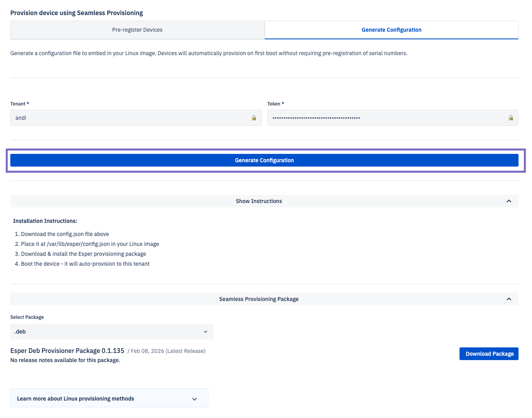Download the Esper Deb Provisioner package
The image size is (532, 418).
pos(489,354)
